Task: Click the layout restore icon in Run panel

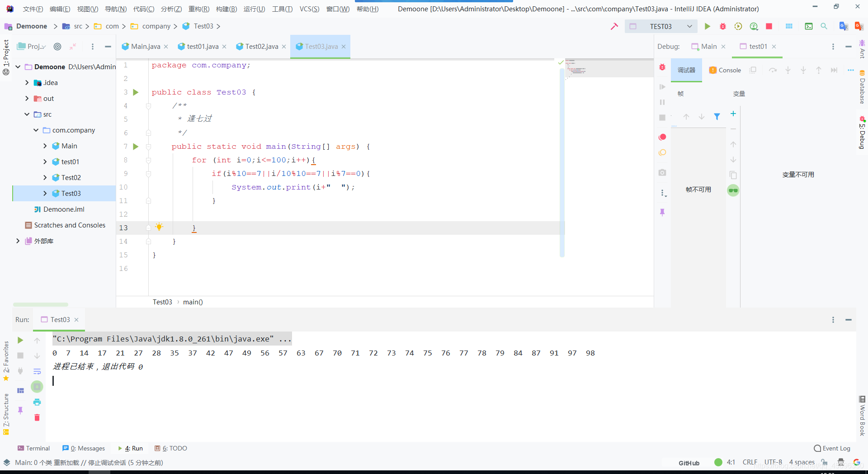Action: (x=20, y=390)
